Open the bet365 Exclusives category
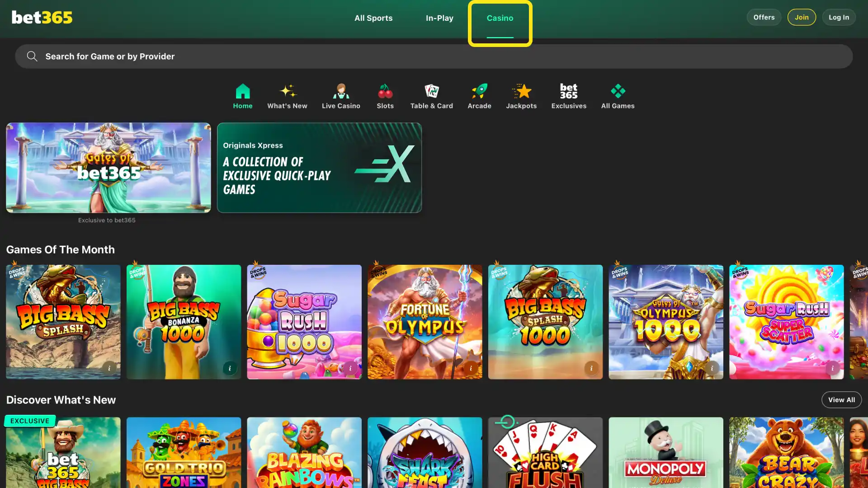Viewport: 868px width, 488px height. 569,96
